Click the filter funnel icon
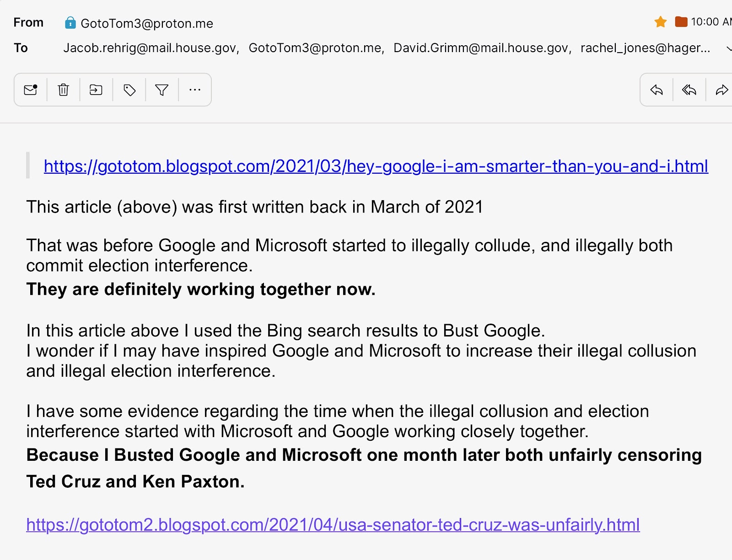Viewport: 732px width, 560px height. point(162,90)
